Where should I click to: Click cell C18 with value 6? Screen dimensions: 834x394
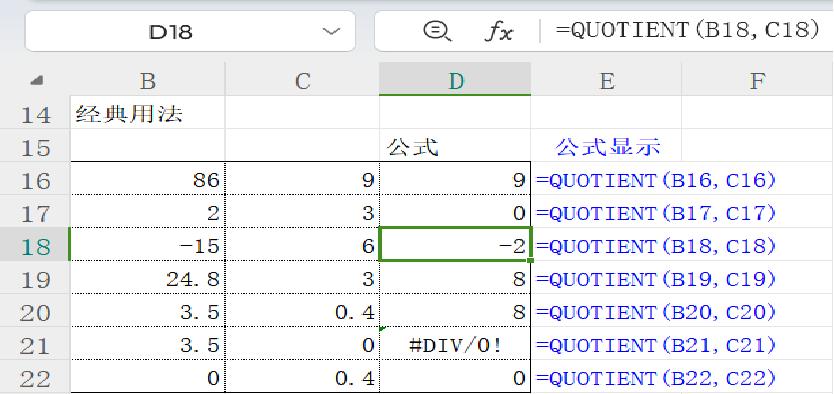click(302, 245)
